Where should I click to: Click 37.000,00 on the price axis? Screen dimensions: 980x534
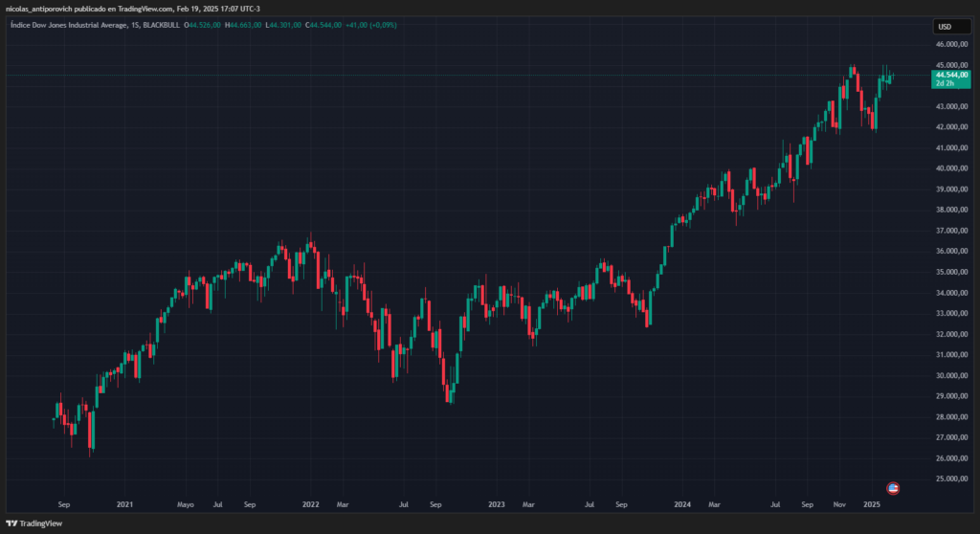[952, 230]
